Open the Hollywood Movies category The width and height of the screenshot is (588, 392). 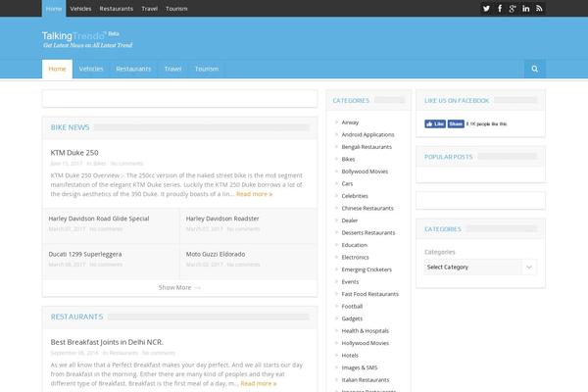(365, 343)
